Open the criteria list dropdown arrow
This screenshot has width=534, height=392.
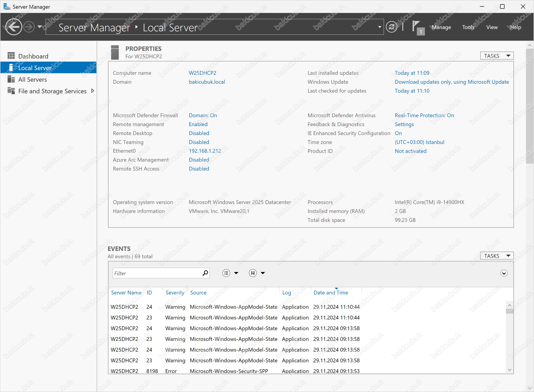click(x=236, y=273)
